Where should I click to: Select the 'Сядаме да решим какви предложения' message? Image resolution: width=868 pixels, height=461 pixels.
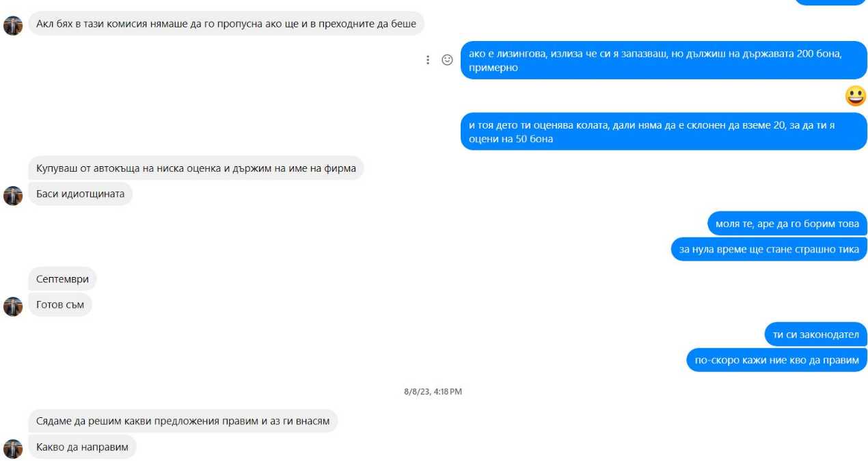point(183,421)
